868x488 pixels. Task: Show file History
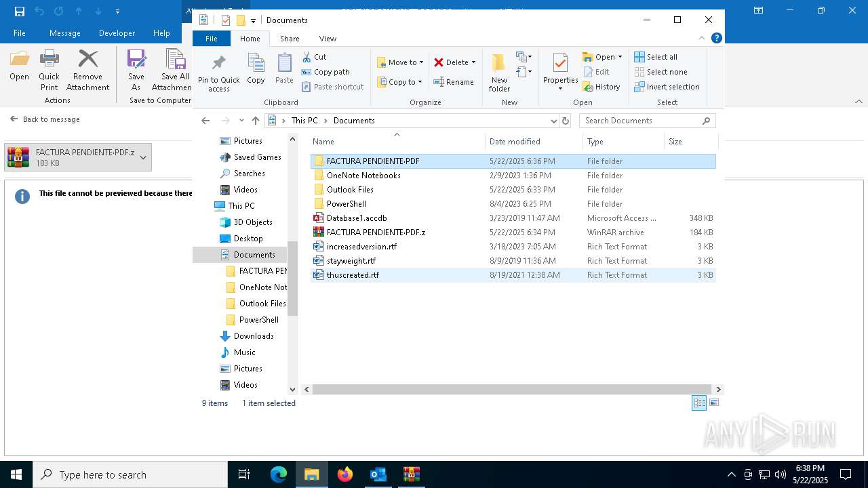[x=601, y=87]
